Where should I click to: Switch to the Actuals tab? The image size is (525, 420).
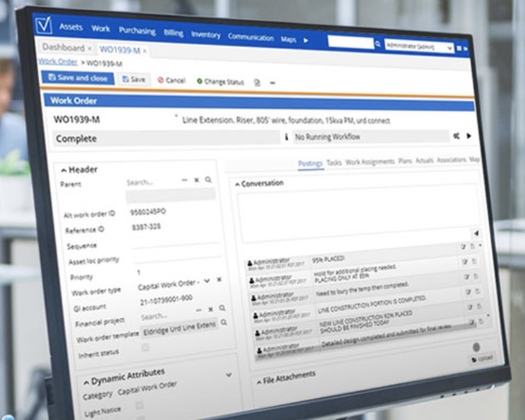[424, 161]
